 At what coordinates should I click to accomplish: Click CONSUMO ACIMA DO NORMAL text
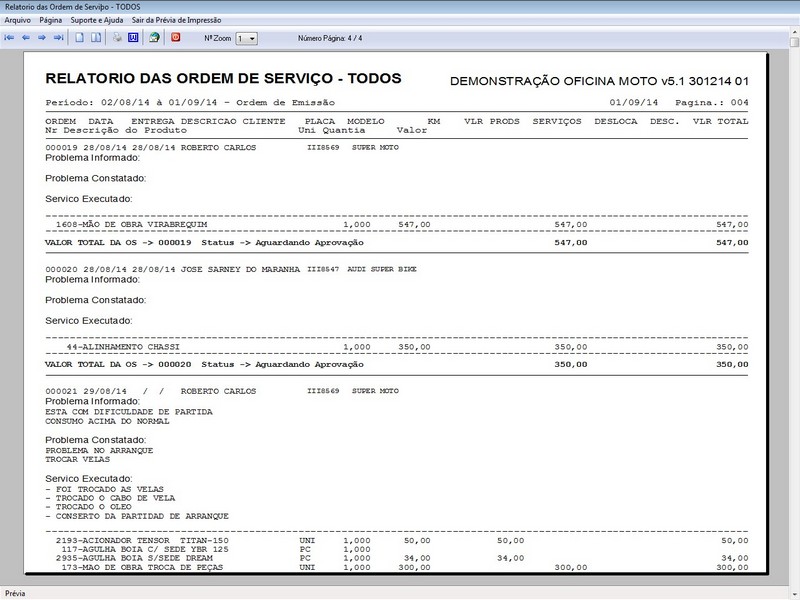tap(107, 421)
